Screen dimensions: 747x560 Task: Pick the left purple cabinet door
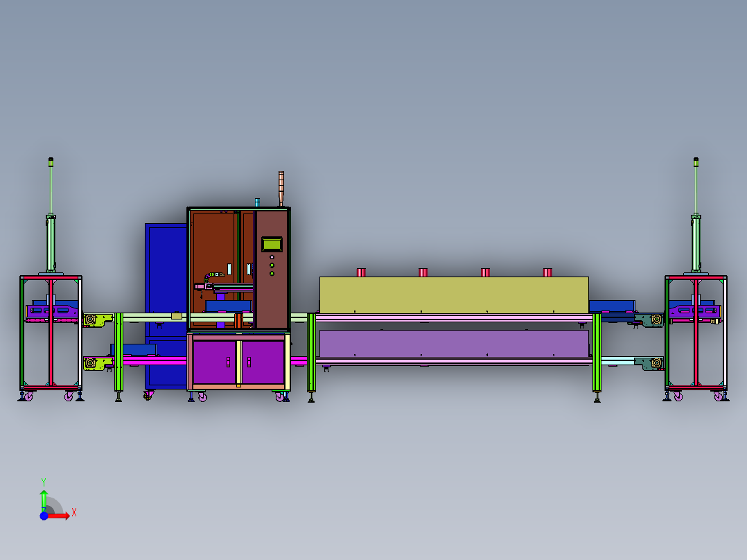(x=214, y=362)
